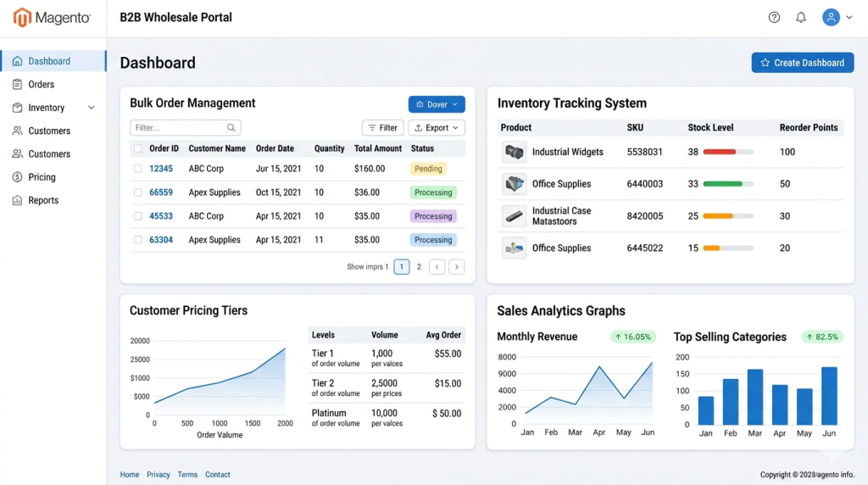Open the help question mark icon
Screen dimensions: 868x485
pyautogui.click(x=774, y=17)
